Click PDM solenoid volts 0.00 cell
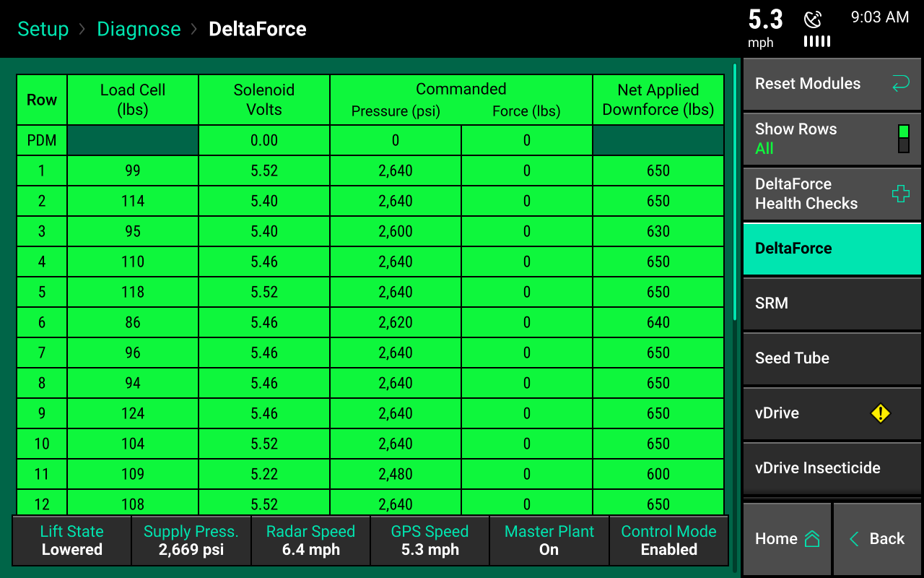This screenshot has width=924, height=578. click(264, 140)
